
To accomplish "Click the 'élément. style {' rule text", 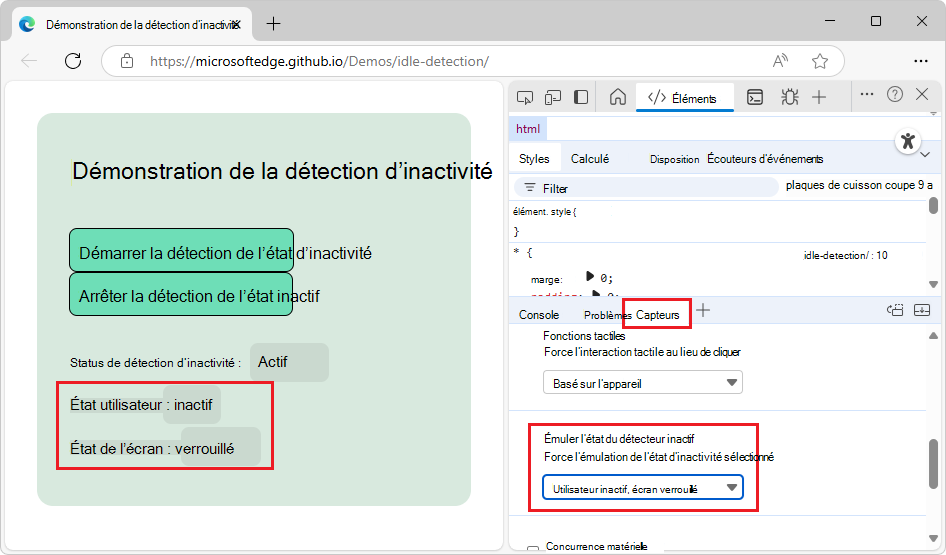I will point(545,212).
